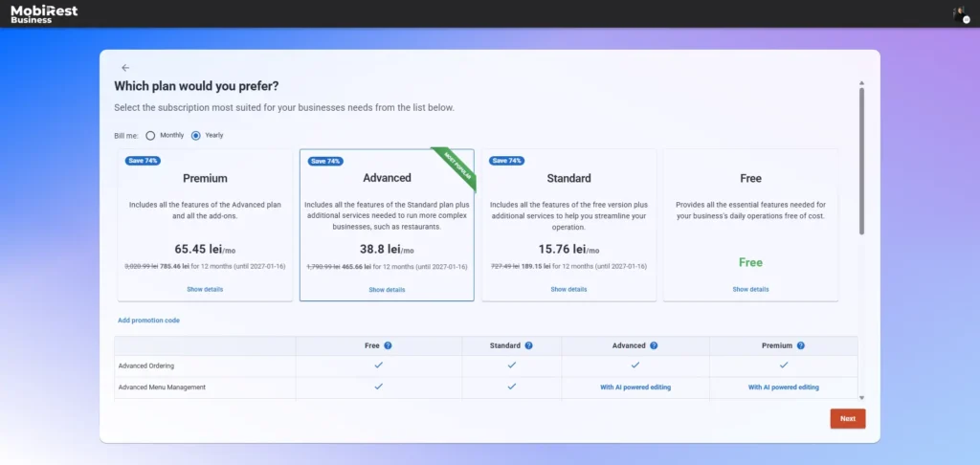
Task: Expand Show details for Free plan
Action: click(x=750, y=289)
